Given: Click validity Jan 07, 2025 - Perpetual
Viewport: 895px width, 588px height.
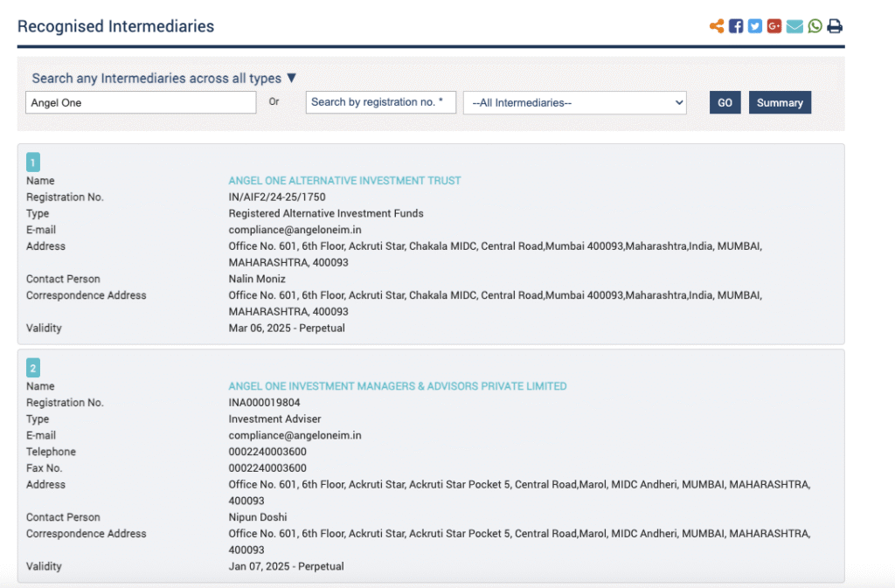Looking at the screenshot, I should [x=286, y=566].
